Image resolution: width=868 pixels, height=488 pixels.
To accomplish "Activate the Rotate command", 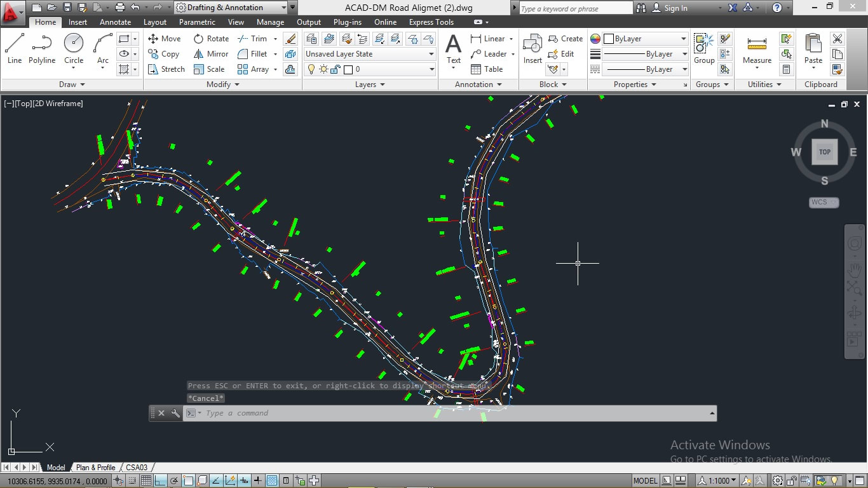I will pyautogui.click(x=211, y=39).
